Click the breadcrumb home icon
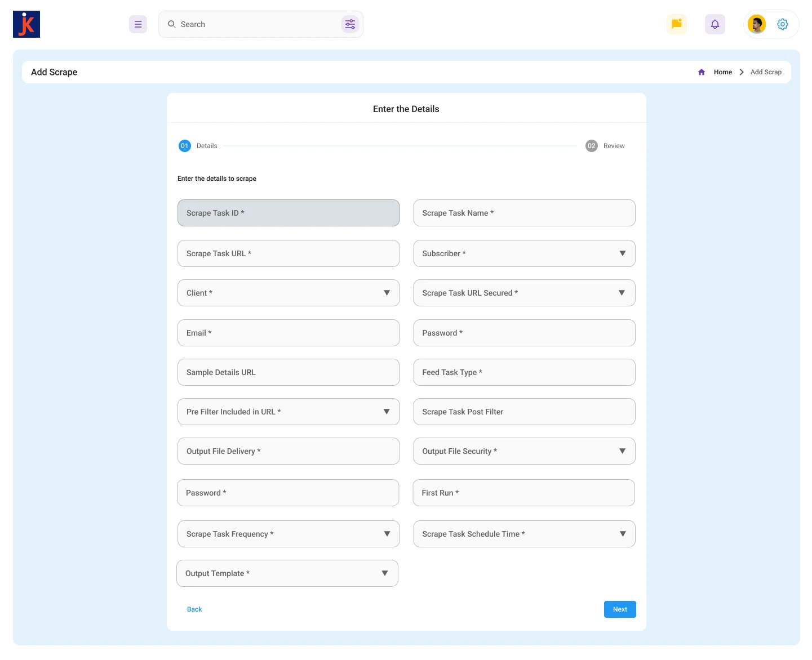 702,72
